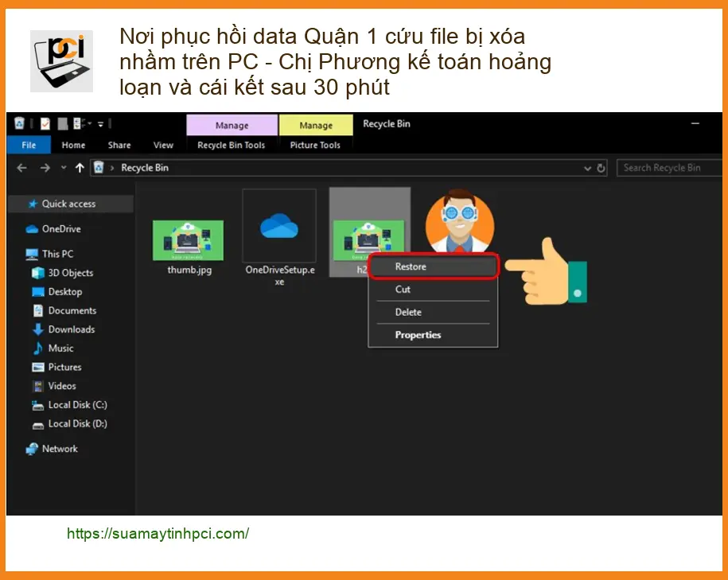Open Local Disk (D:) in sidebar
The height and width of the screenshot is (580, 728).
(77, 423)
